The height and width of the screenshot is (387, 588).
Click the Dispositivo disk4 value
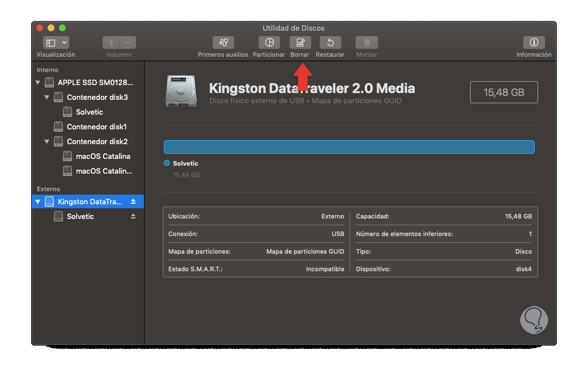[524, 269]
